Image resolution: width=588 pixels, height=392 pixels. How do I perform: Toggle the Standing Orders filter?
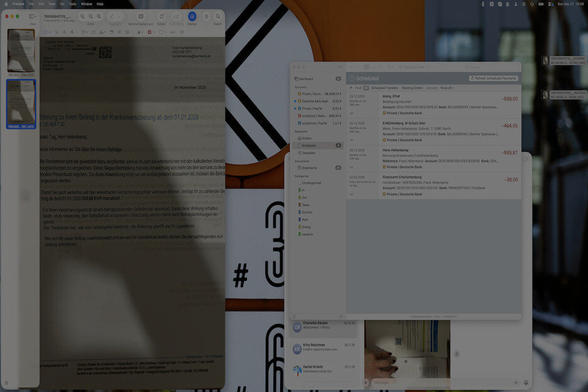(x=412, y=88)
